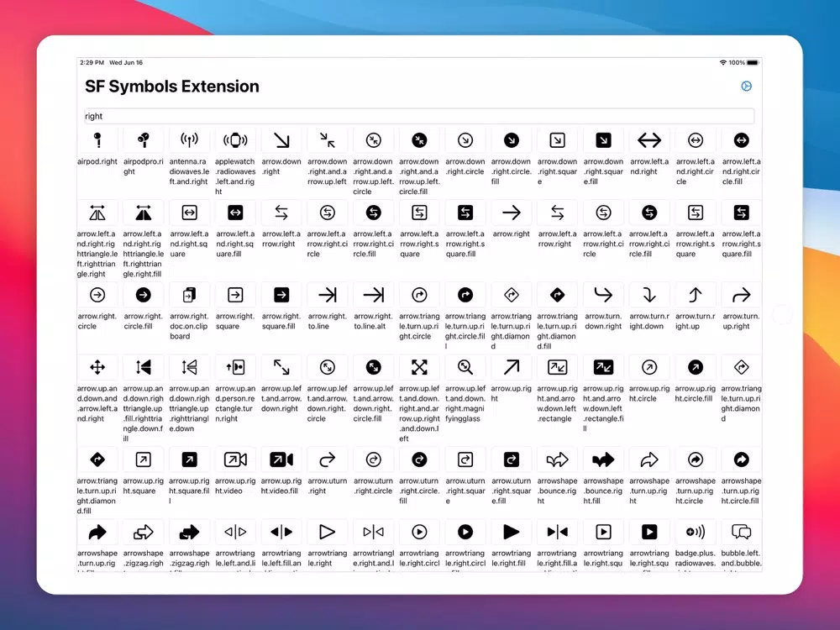Viewport: 840px width, 630px height.
Task: Pick the airpodpro.right symbol icon
Action: click(143, 140)
